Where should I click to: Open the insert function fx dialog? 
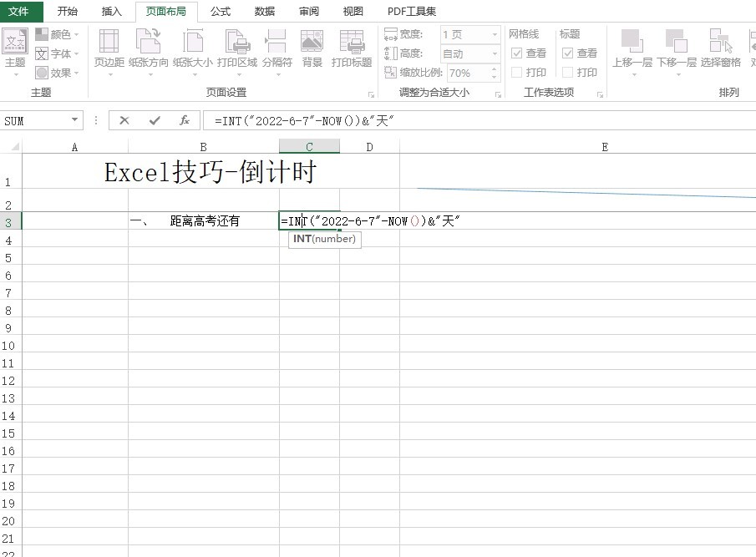tap(184, 120)
